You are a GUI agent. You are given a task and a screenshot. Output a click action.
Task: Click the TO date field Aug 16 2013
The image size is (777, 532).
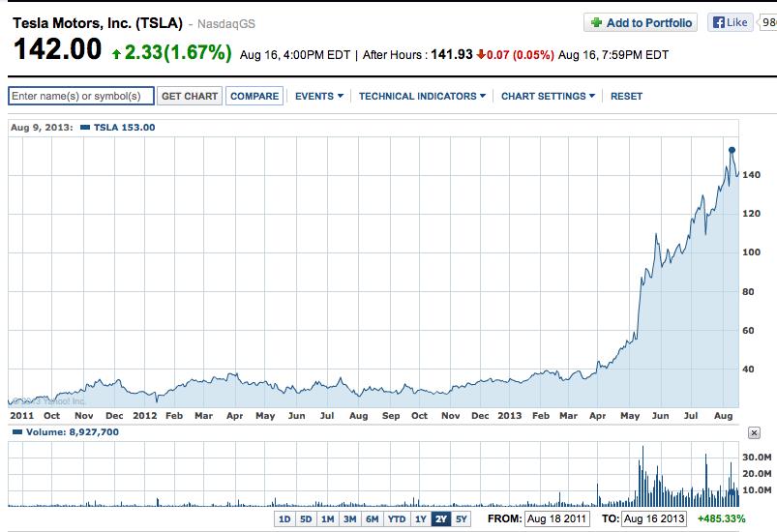tap(653, 518)
